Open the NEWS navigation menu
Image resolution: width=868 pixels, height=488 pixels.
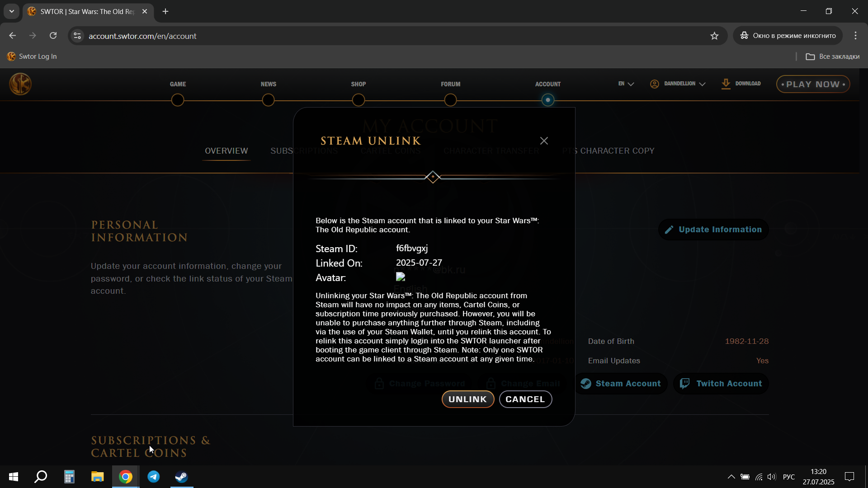pyautogui.click(x=268, y=84)
